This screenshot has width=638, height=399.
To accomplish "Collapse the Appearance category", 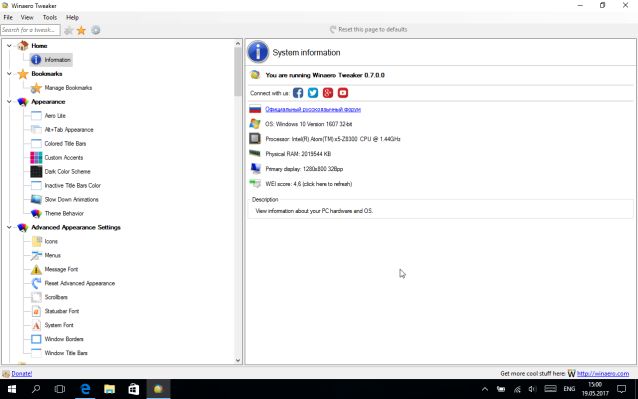I will [9, 102].
